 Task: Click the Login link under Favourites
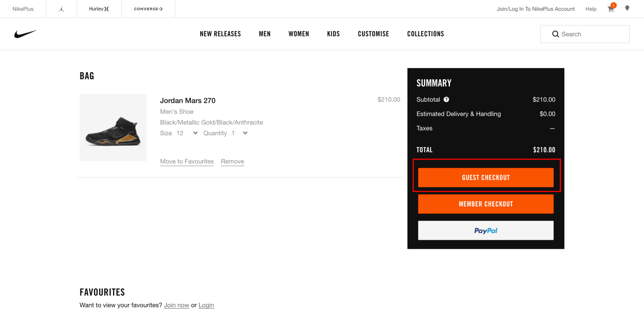(x=206, y=305)
